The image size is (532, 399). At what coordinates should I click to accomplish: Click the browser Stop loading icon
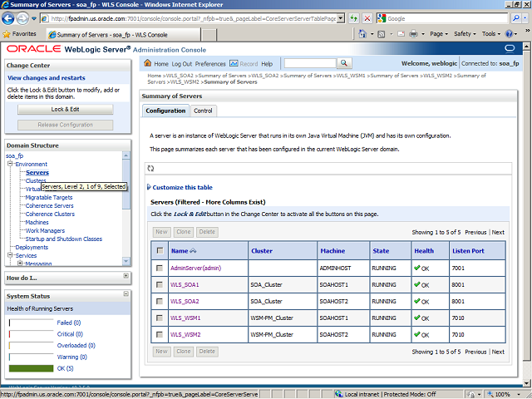(368, 18)
